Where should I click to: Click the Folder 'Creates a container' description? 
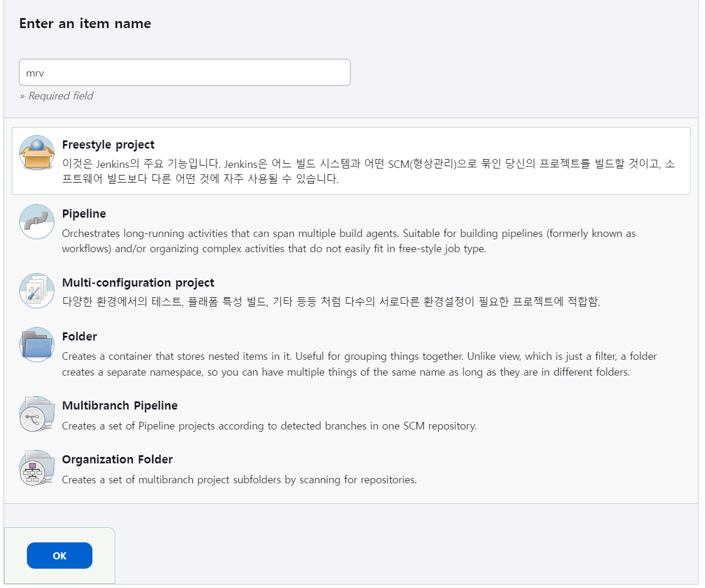(359, 364)
